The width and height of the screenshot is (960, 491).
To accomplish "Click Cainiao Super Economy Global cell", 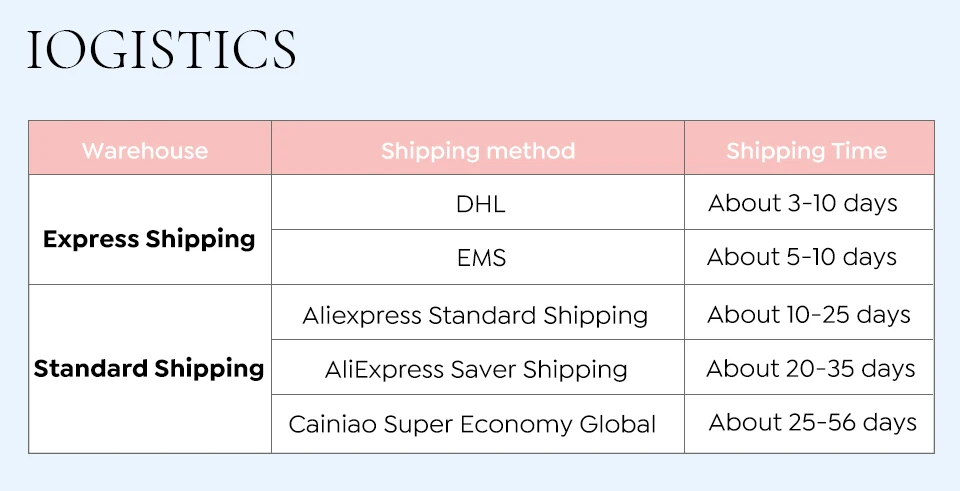I will pos(472,424).
